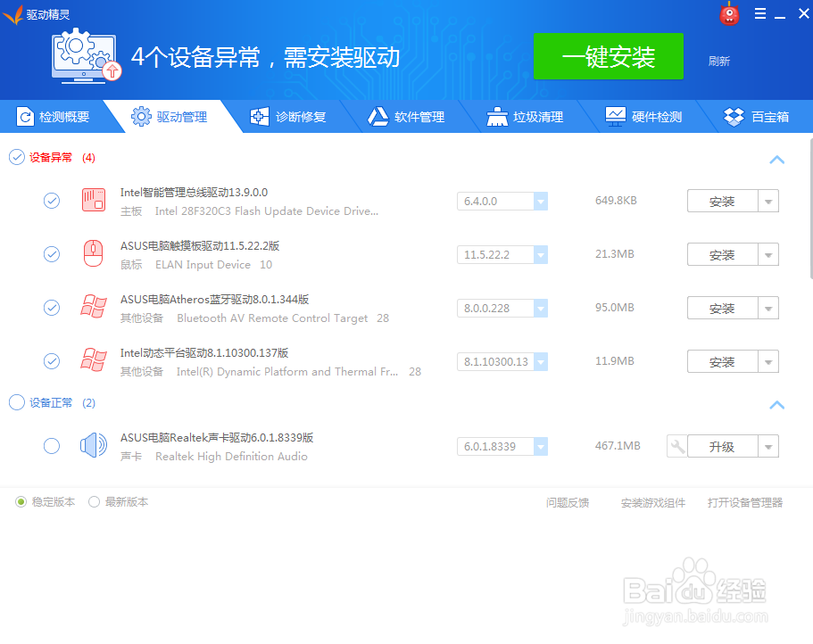
Task: Click the 刷新 link
Action: 719,62
